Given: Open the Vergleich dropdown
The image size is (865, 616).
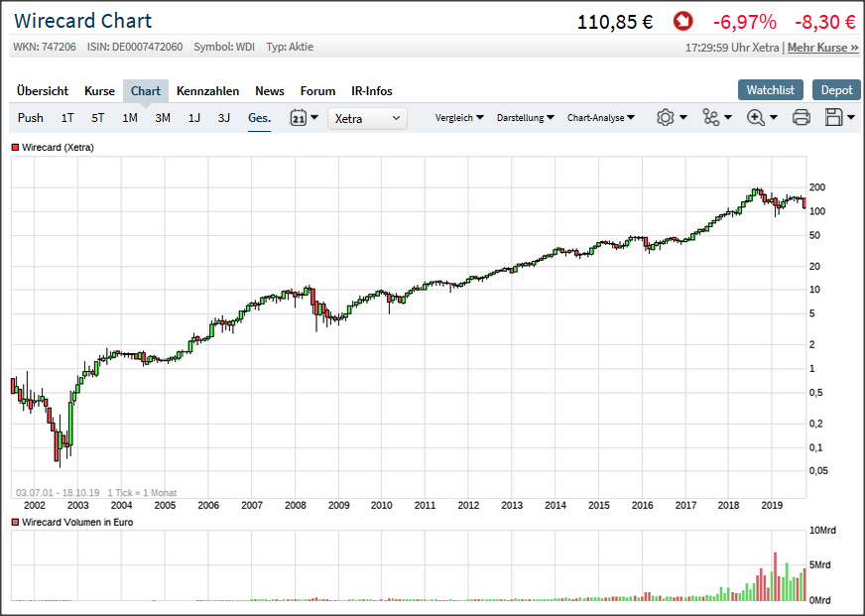Looking at the screenshot, I should [459, 117].
